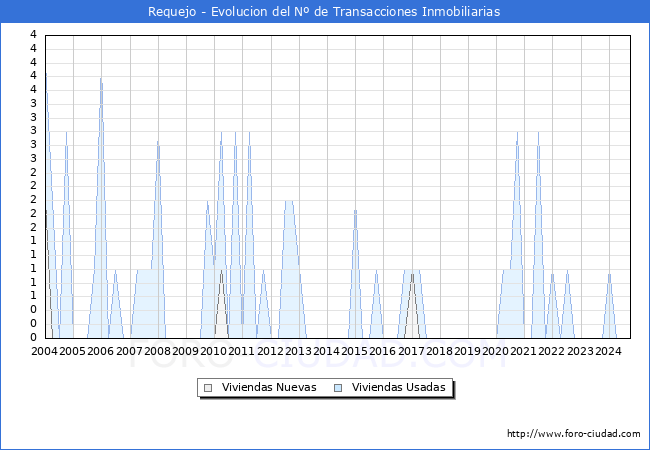
Task: Click the 2020 x-axis label
Action: tap(495, 351)
